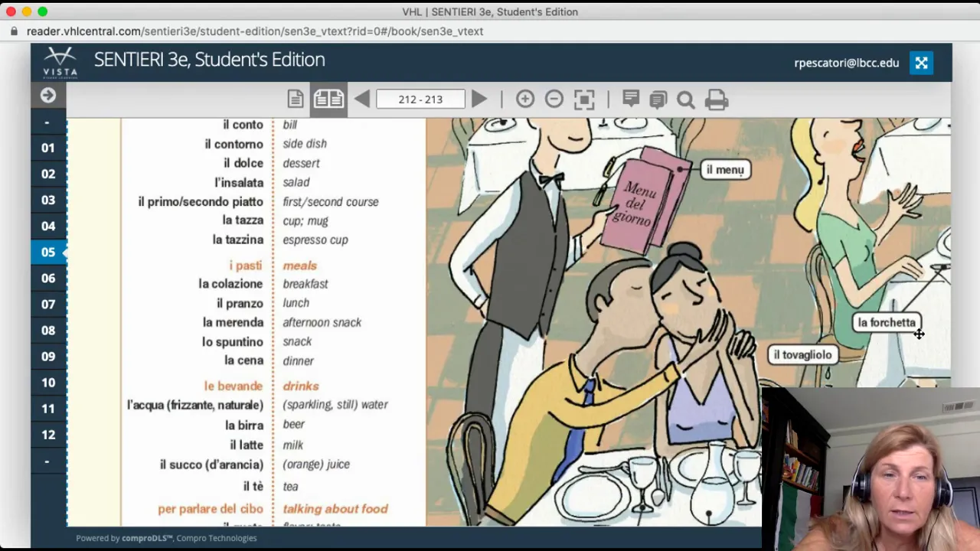This screenshot has width=980, height=551.
Task: Toggle fullscreen with the blue expand icon
Action: (x=921, y=64)
